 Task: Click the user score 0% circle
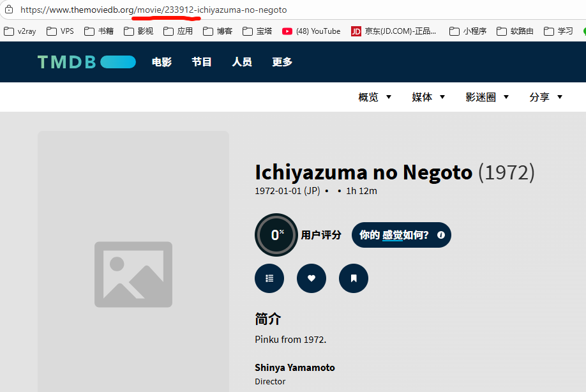(x=276, y=235)
